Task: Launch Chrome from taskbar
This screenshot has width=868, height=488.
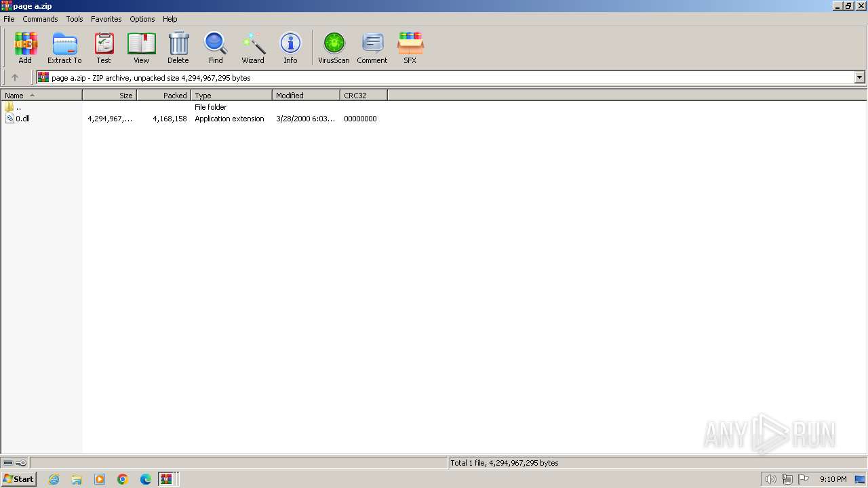Action: pos(123,479)
